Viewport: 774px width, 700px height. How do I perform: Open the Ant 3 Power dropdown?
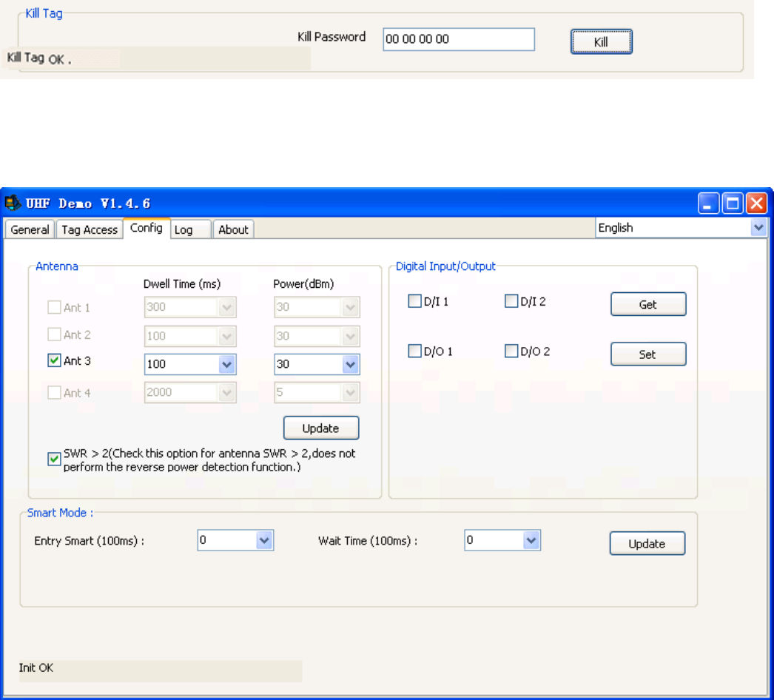[x=351, y=365]
